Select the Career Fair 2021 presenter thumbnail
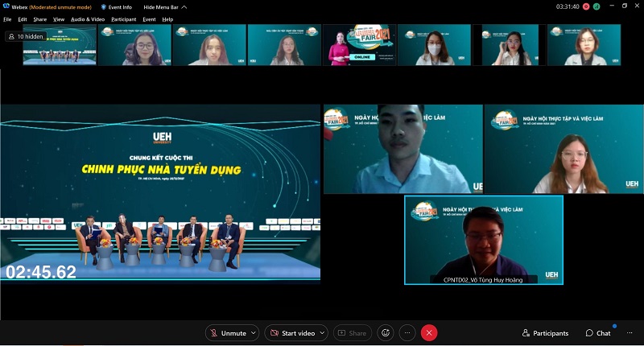 point(359,45)
